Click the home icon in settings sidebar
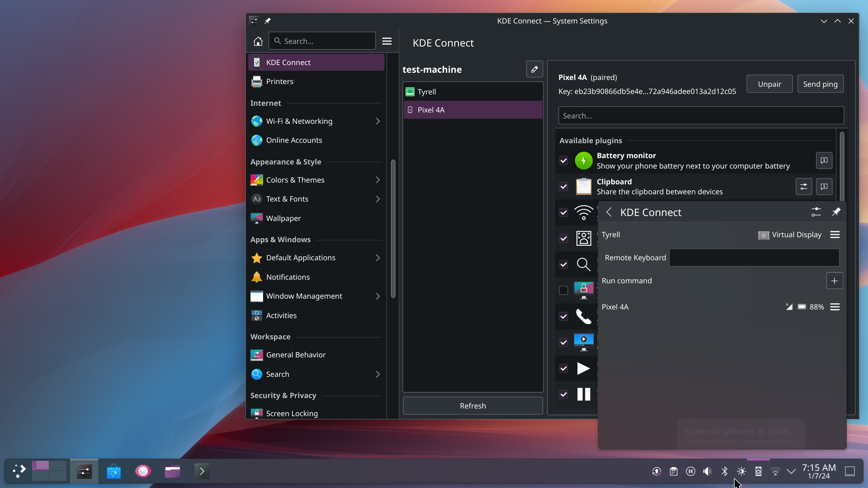 [x=258, y=41]
